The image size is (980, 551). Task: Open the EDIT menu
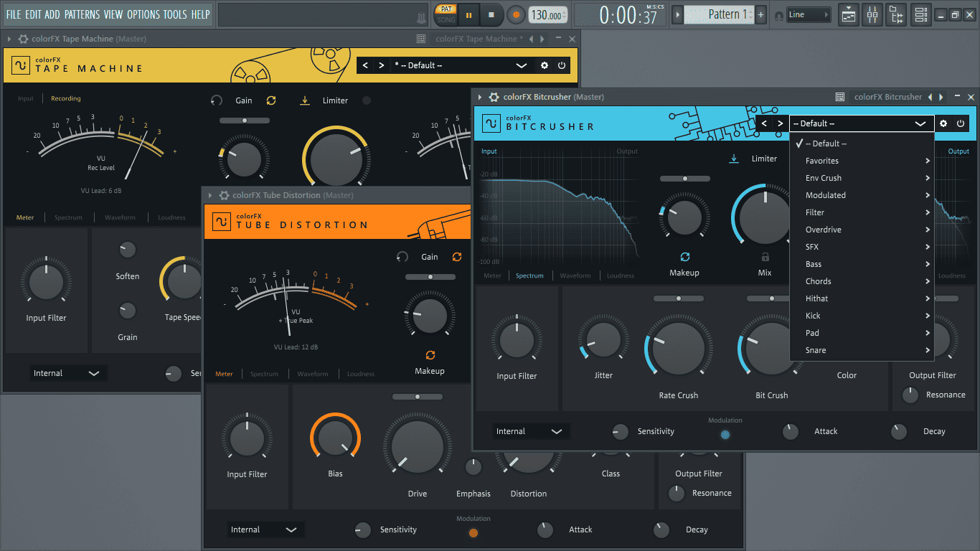click(33, 14)
